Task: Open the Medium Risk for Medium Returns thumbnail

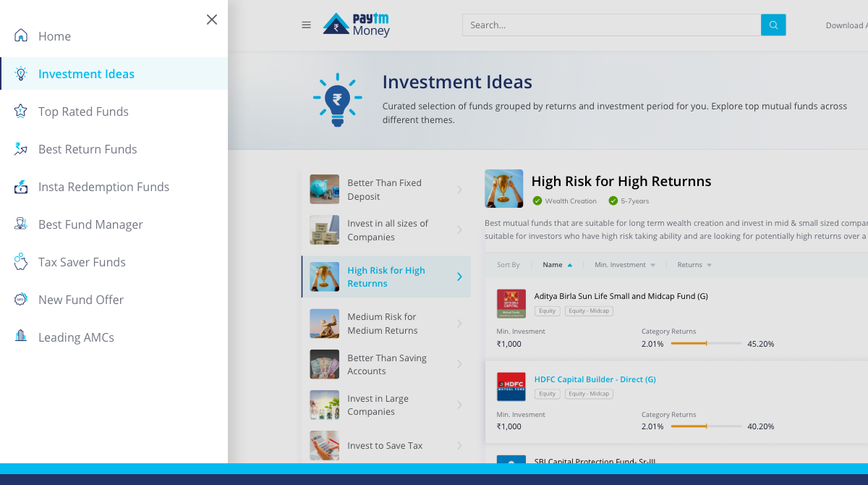Action: [x=324, y=324]
